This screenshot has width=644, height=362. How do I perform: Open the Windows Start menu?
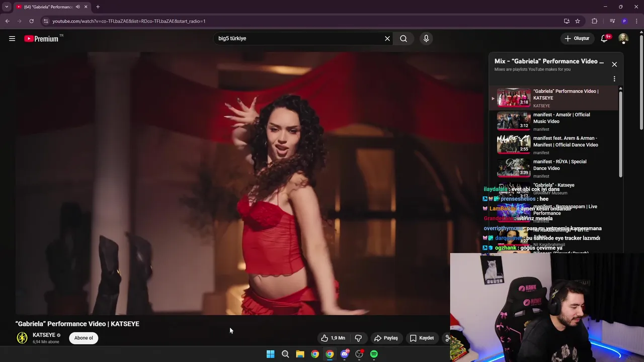[x=270, y=354]
